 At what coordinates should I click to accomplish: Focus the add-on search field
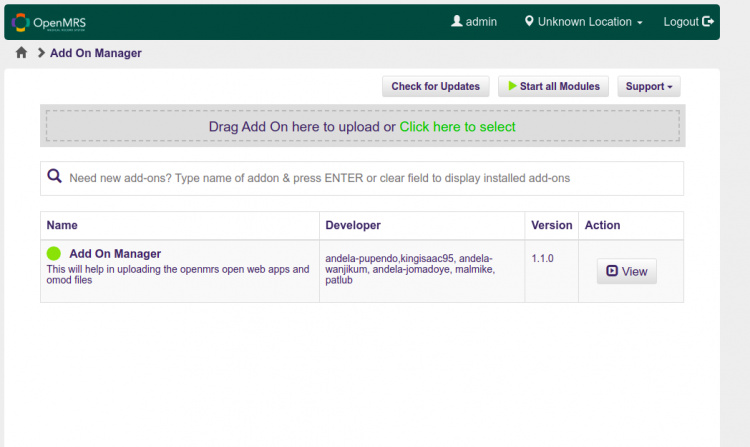point(370,178)
